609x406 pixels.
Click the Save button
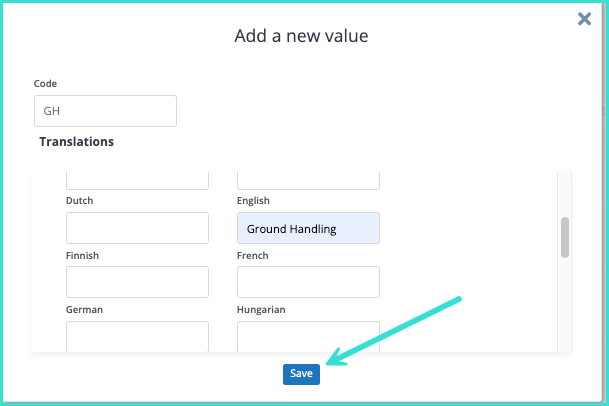(301, 373)
